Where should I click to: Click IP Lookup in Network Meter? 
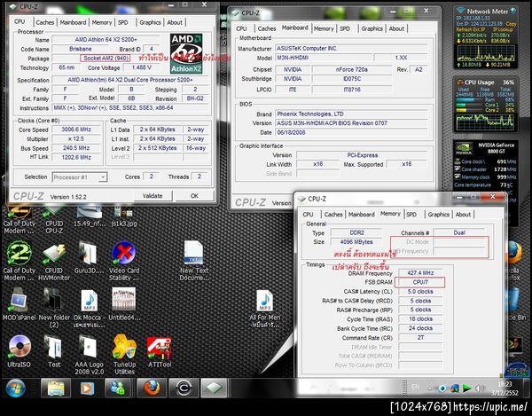pyautogui.click(x=503, y=29)
